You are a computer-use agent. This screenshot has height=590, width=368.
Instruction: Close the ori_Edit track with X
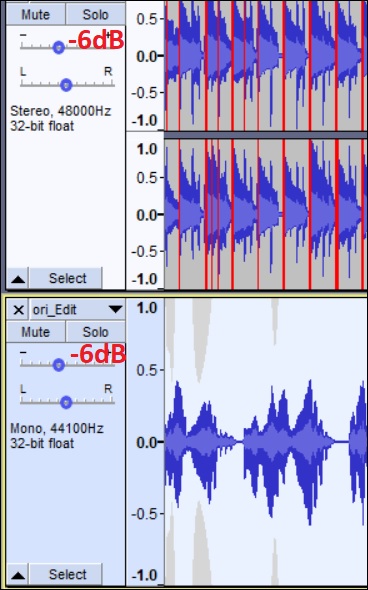(x=18, y=310)
